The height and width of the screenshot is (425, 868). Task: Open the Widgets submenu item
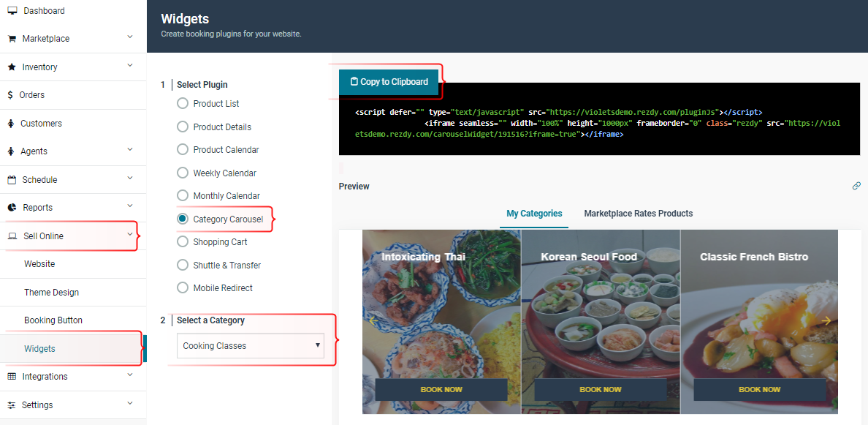click(73, 348)
